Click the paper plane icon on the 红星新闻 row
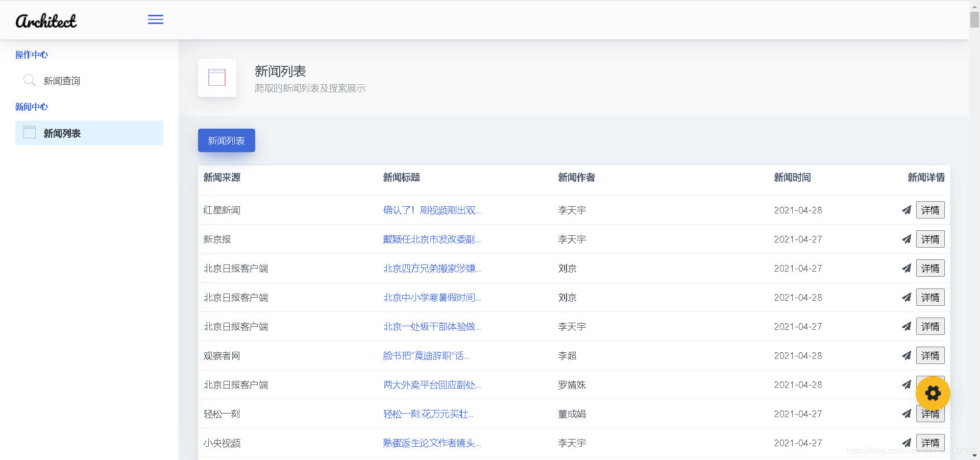 click(x=906, y=210)
